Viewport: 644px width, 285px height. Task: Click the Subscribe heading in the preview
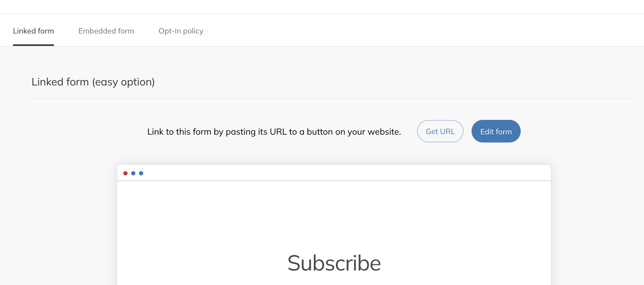point(334,263)
